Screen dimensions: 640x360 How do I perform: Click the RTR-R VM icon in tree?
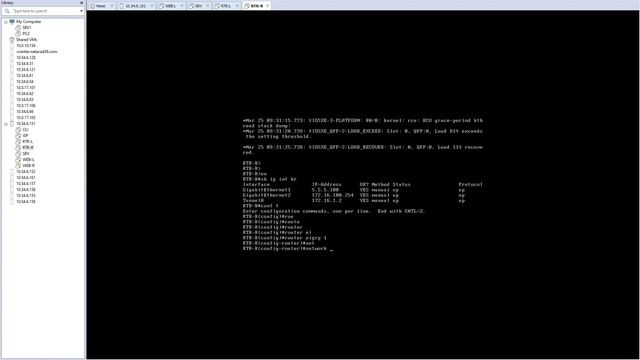tap(18, 147)
